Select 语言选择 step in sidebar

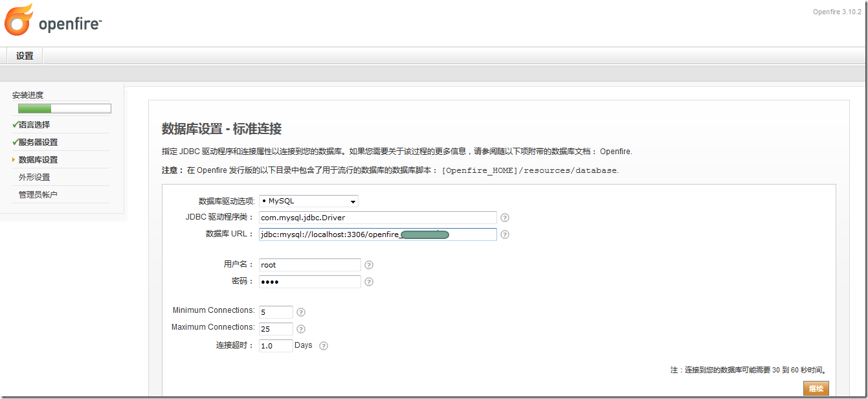(34, 124)
